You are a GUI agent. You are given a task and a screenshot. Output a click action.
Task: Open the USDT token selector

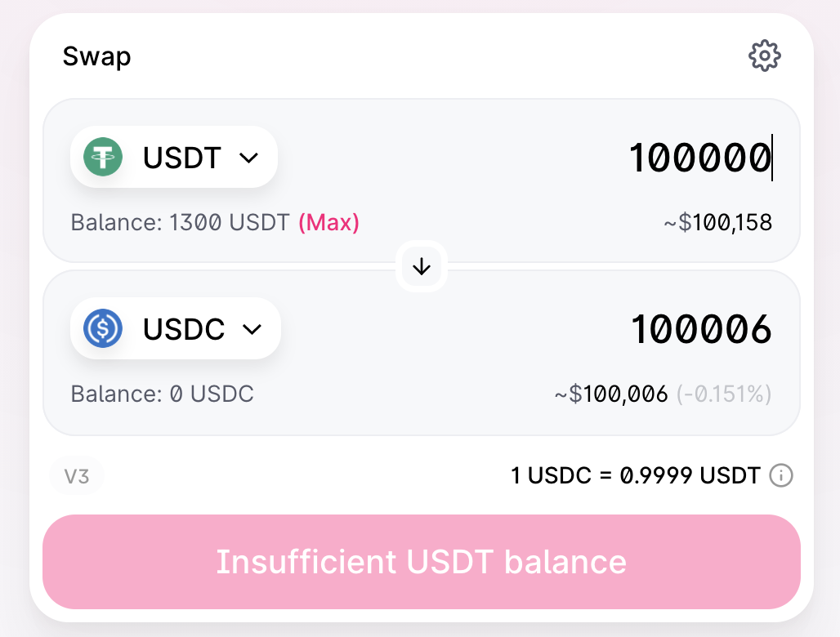[173, 157]
